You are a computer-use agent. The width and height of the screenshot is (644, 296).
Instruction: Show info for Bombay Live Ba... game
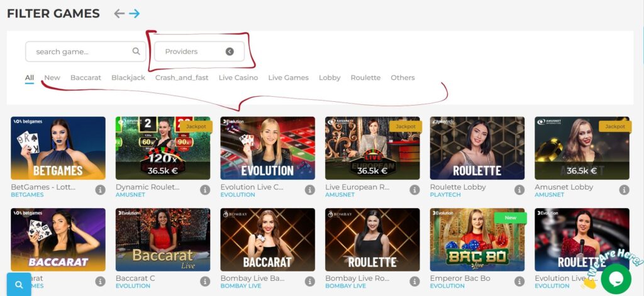tap(309, 281)
